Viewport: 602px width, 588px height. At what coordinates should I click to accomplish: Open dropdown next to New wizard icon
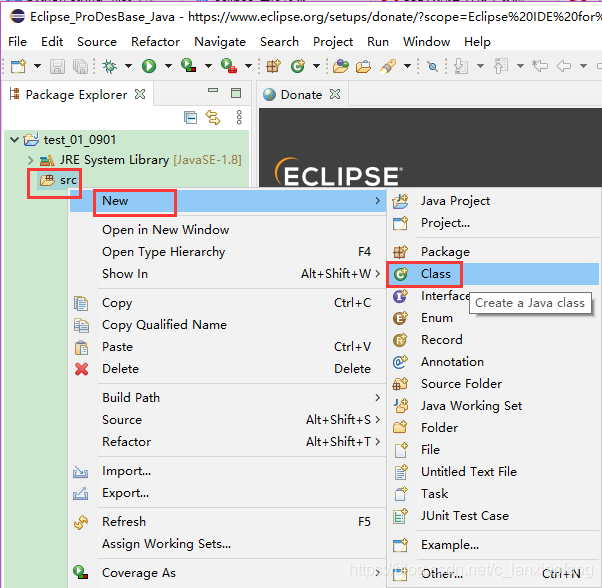coord(37,66)
